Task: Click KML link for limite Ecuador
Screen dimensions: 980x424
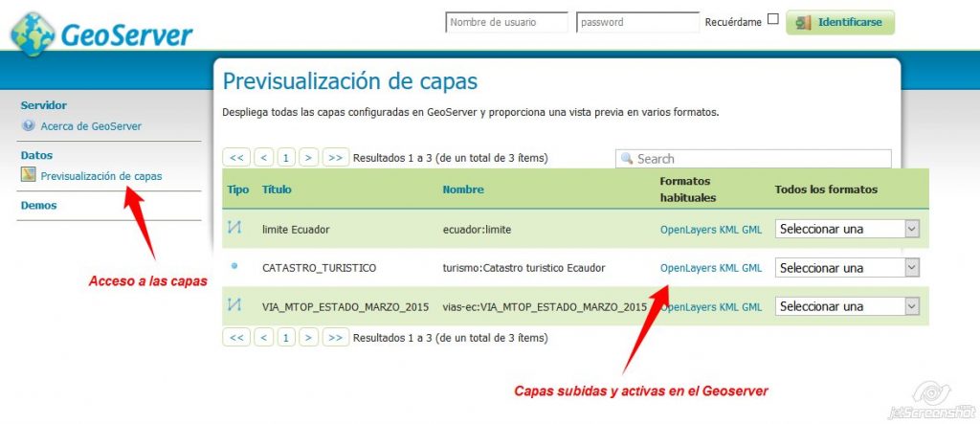Action: click(x=728, y=230)
